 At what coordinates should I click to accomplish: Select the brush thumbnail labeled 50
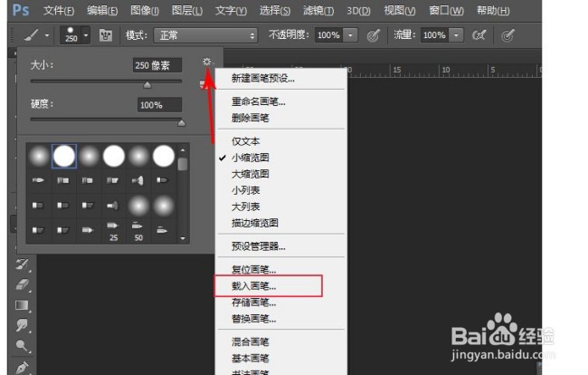[x=138, y=231]
